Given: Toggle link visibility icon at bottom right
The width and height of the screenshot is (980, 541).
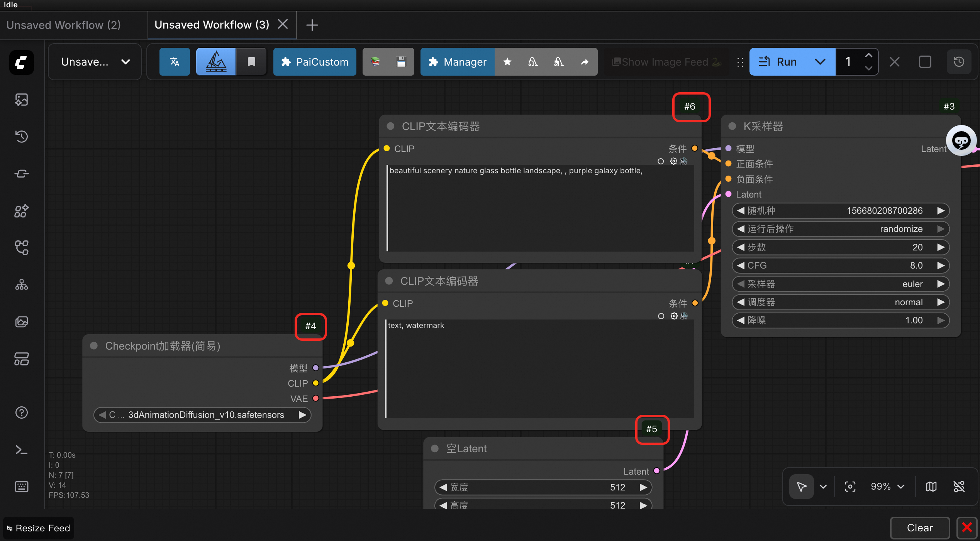Looking at the screenshot, I should [x=959, y=487].
